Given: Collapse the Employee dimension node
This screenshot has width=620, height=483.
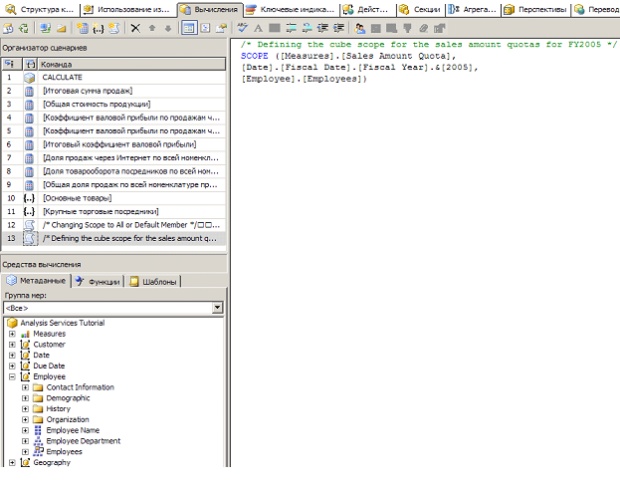Looking at the screenshot, I should [12, 377].
